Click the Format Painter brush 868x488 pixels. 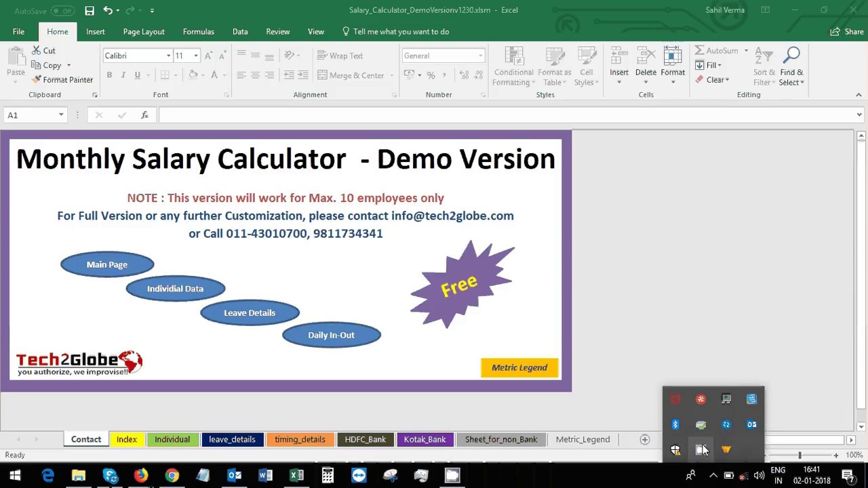click(37, 79)
